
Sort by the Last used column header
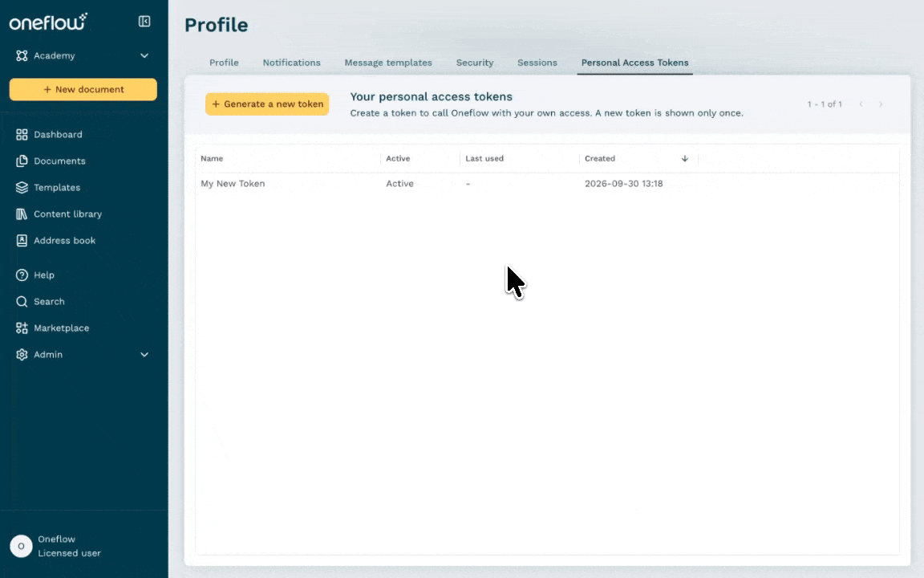484,159
